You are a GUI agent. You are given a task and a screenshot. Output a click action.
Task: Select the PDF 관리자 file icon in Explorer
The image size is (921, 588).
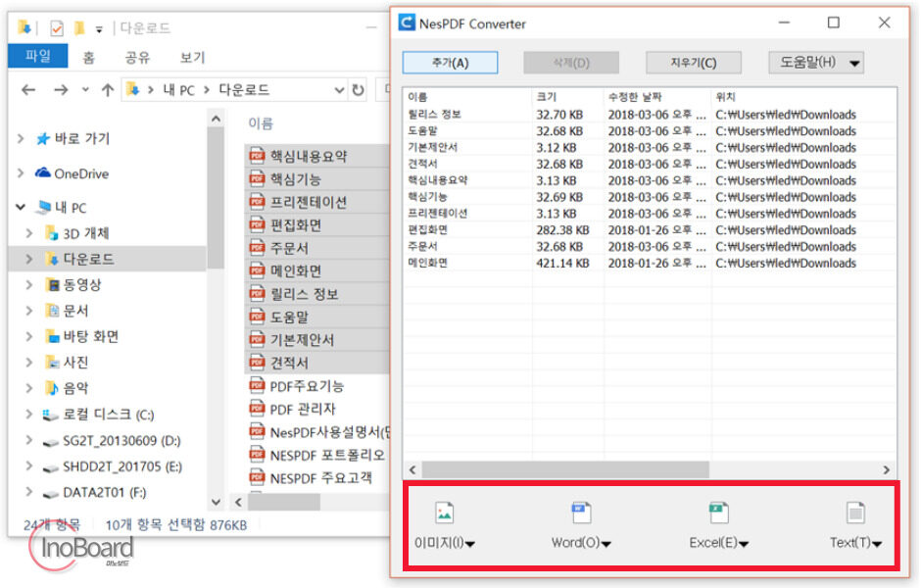coord(257,409)
